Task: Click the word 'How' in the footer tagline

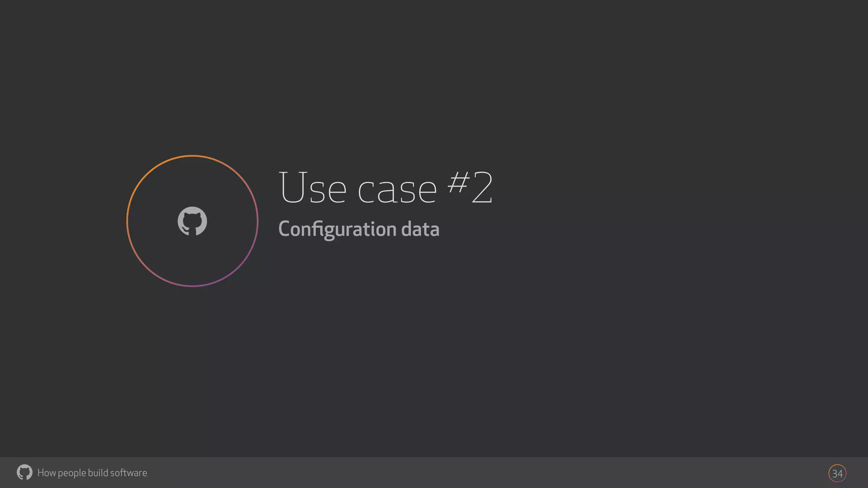Action: point(46,473)
